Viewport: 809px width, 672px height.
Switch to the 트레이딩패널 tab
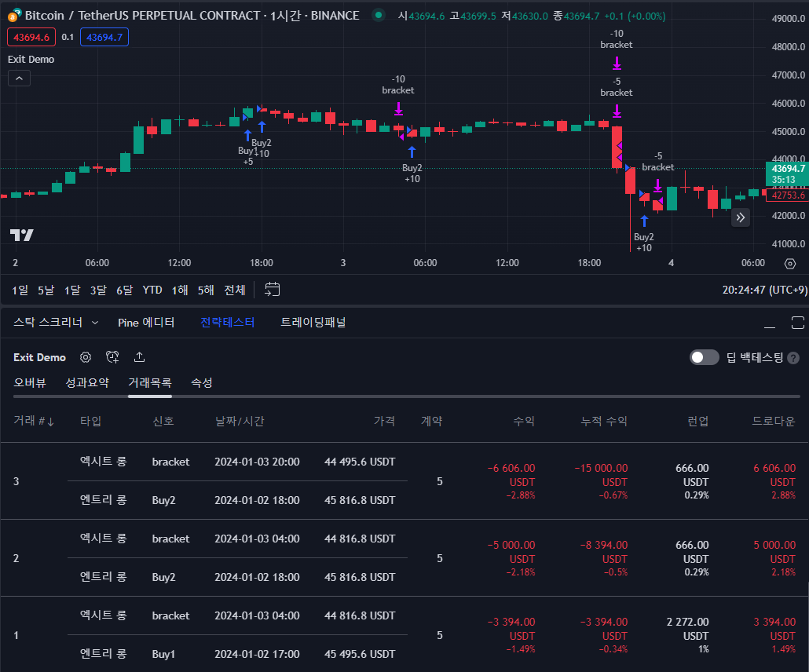point(313,323)
